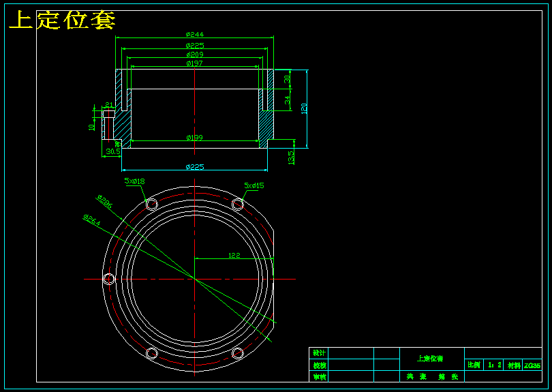Viewport: 552px width, 392px height.
Task: Pick the 30.5 dimension text
Action: [113, 151]
